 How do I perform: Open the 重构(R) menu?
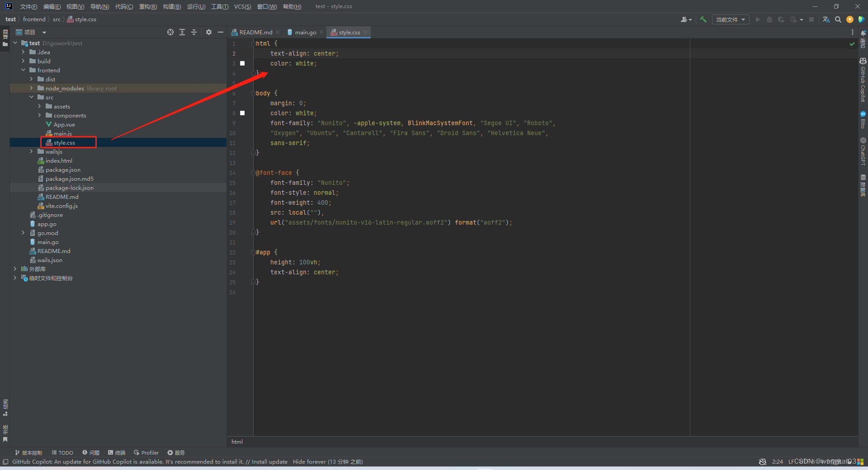(x=148, y=6)
